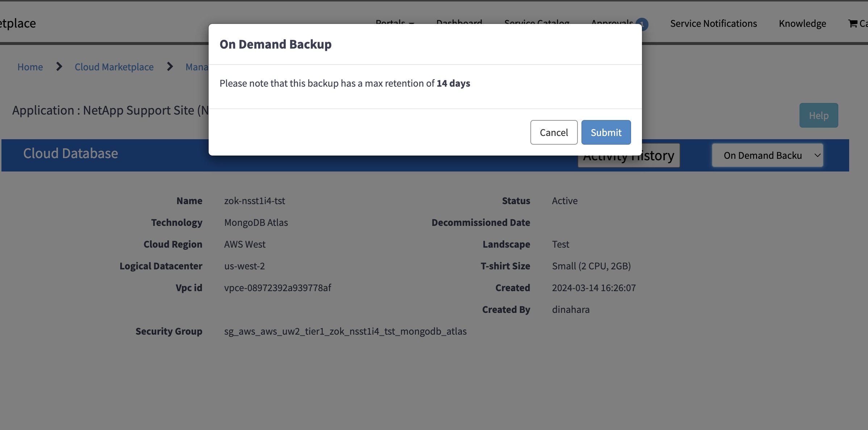Submit the On Demand Backup request
The image size is (868, 430).
point(606,132)
